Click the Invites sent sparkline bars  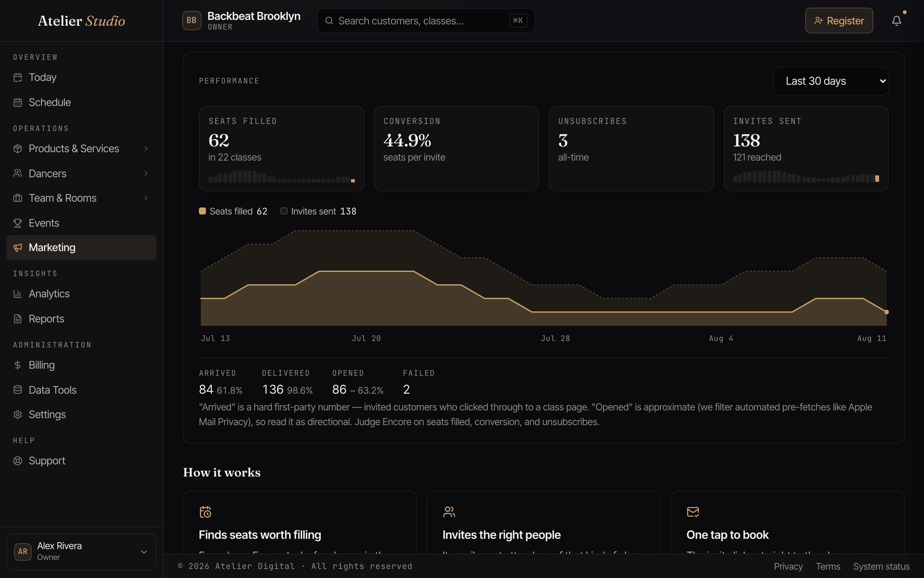(806, 177)
